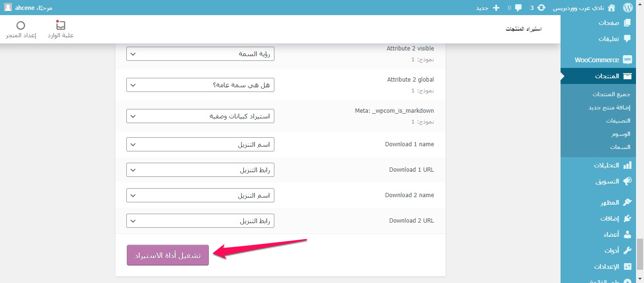Click the Appearance brush icon
644x283 pixels.
pyautogui.click(x=627, y=202)
